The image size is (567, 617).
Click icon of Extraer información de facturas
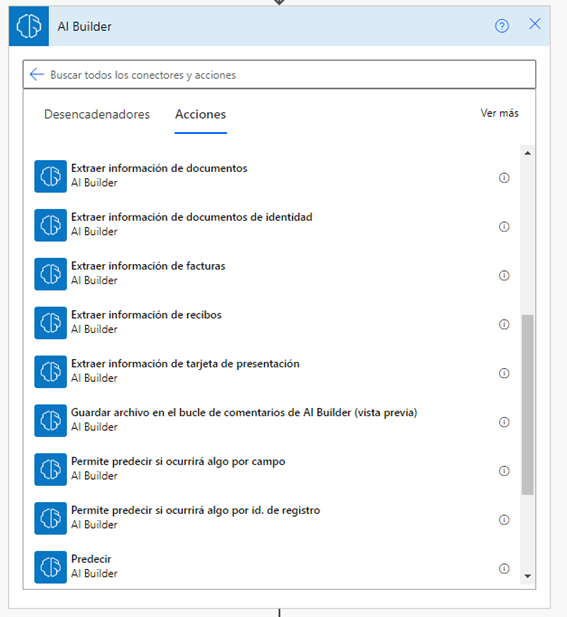tap(50, 274)
